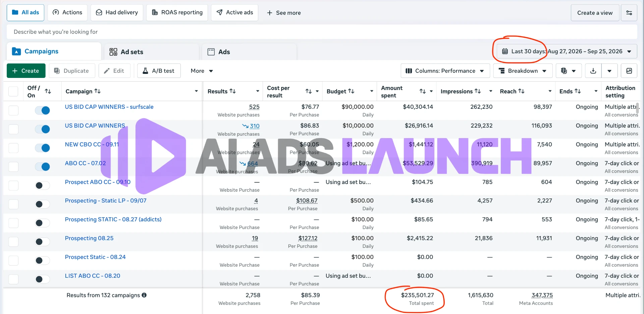This screenshot has height=314, width=644.
Task: Toggle off ABO CC - 07.02 campaign
Action: tap(43, 167)
